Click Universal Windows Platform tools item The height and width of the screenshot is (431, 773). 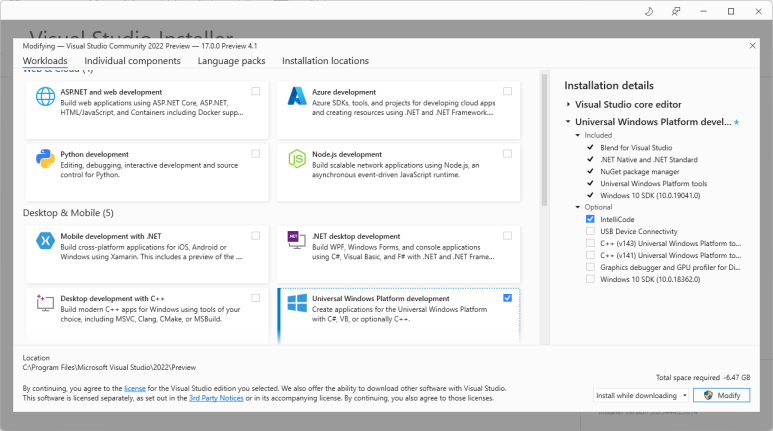(x=654, y=183)
